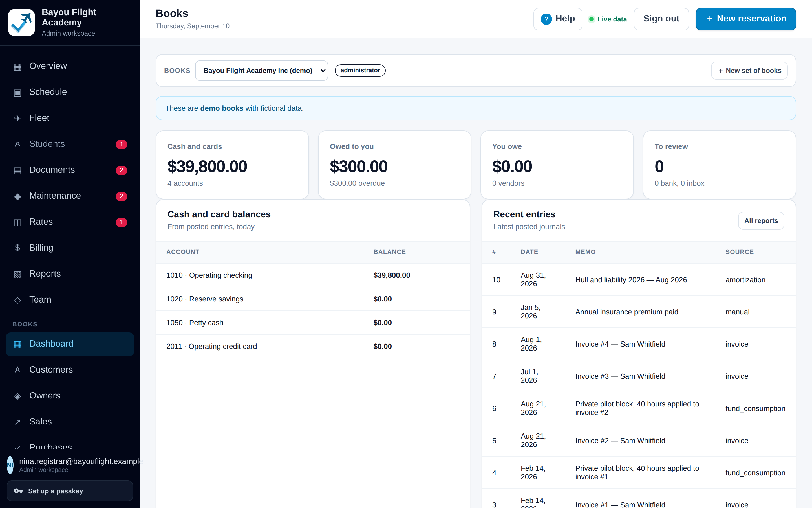Click the Customers person icon

pyautogui.click(x=17, y=370)
